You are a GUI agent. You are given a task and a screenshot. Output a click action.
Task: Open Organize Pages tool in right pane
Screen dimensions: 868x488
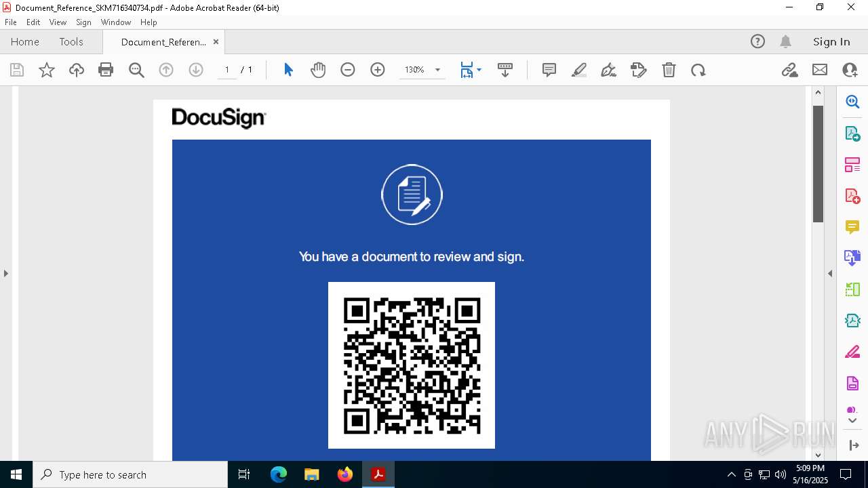852,165
